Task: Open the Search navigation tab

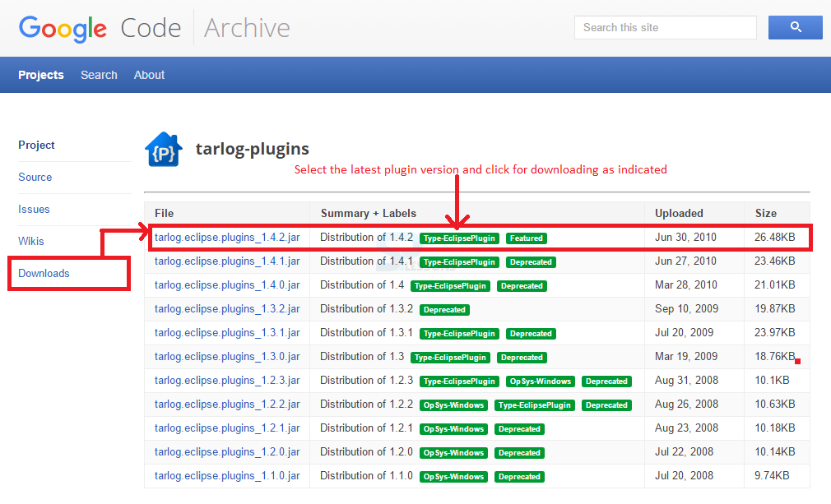Action: 99,75
